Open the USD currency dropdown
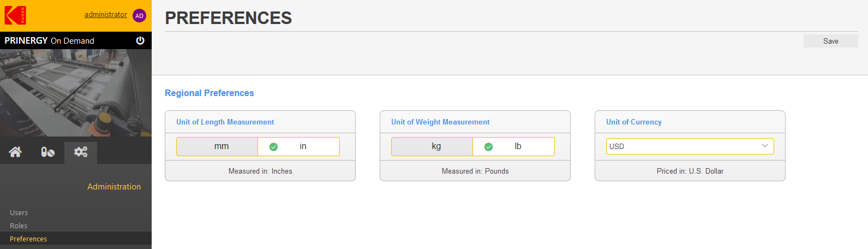868x249 pixels. point(690,146)
